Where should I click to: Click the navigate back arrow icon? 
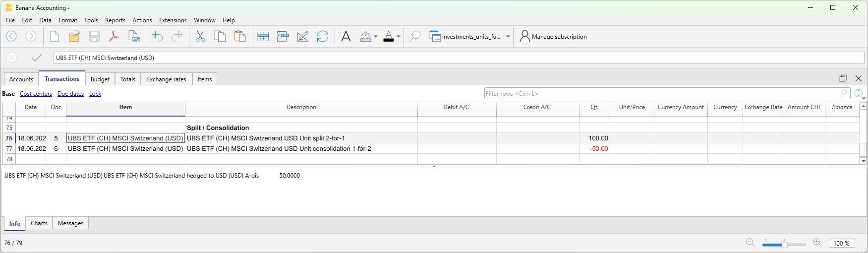coord(11,36)
